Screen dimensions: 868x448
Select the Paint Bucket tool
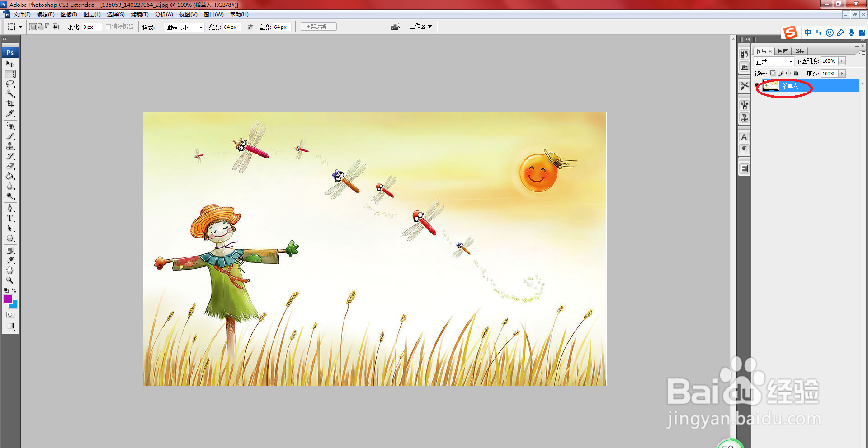(10, 176)
